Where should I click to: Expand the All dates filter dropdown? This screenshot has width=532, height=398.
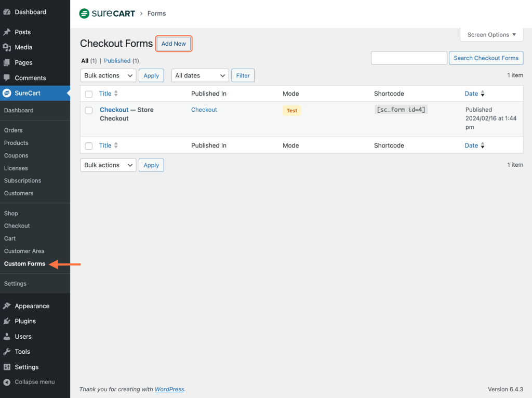199,75
